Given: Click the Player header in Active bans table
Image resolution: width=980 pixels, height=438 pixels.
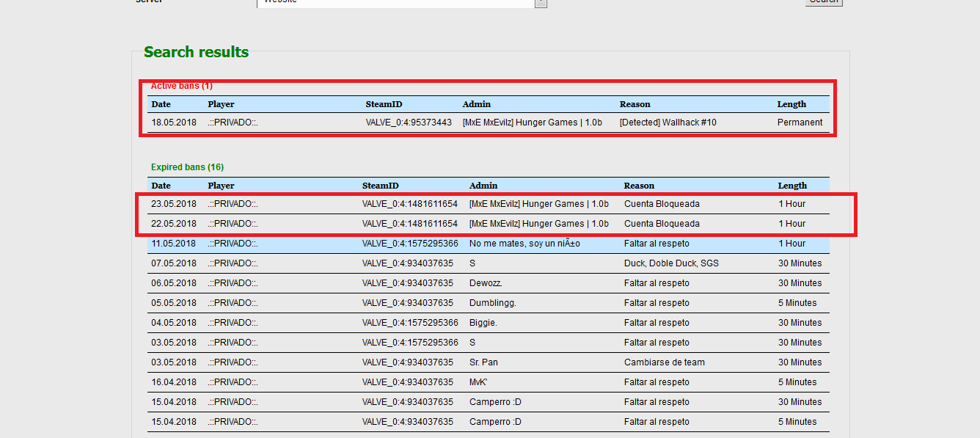Looking at the screenshot, I should [x=221, y=104].
